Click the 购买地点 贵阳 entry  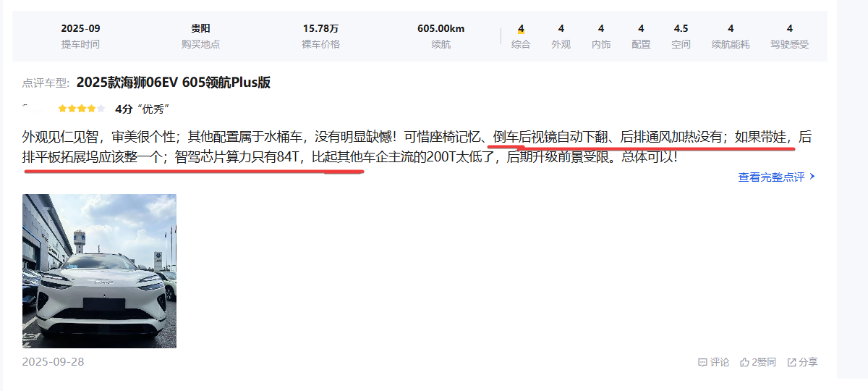tap(200, 29)
